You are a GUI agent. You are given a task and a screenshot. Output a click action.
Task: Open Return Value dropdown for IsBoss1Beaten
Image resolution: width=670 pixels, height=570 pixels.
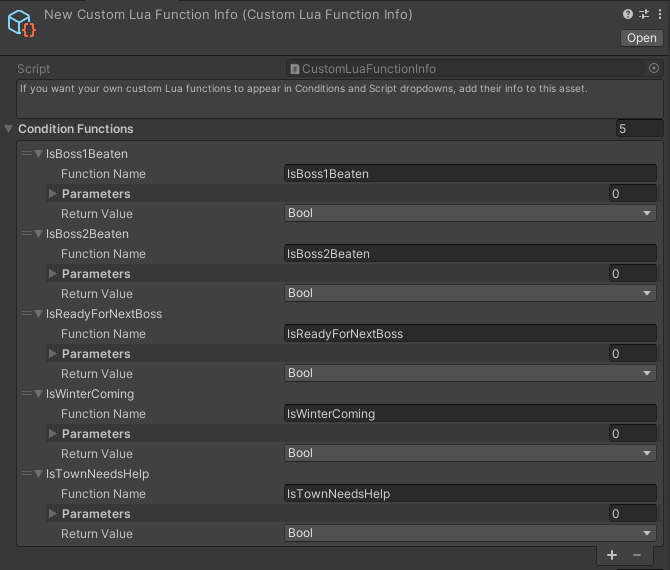pyautogui.click(x=470, y=213)
